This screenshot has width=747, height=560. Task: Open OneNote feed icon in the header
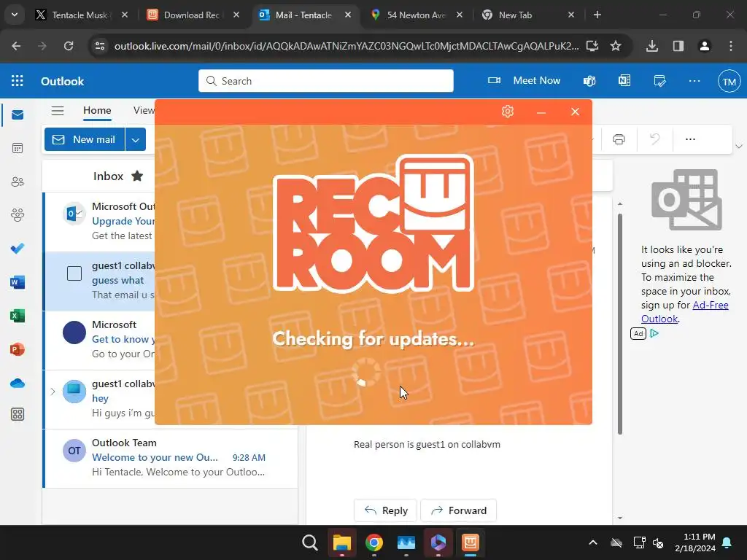click(x=624, y=80)
